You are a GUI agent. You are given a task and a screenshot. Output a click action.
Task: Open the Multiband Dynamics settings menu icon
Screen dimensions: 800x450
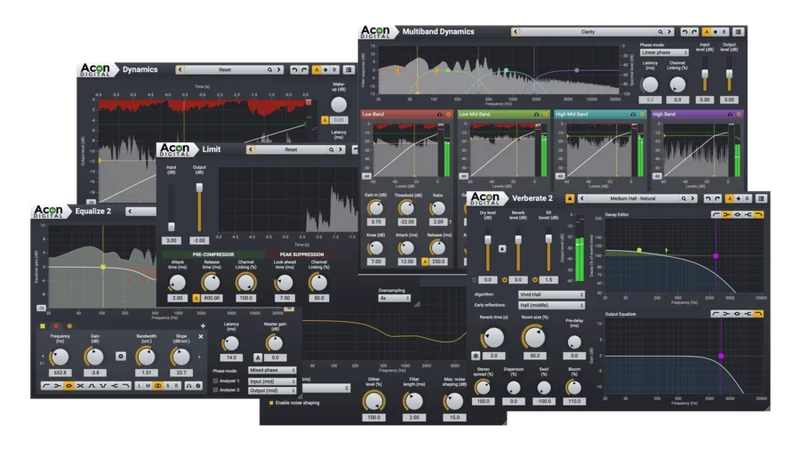click(x=738, y=32)
